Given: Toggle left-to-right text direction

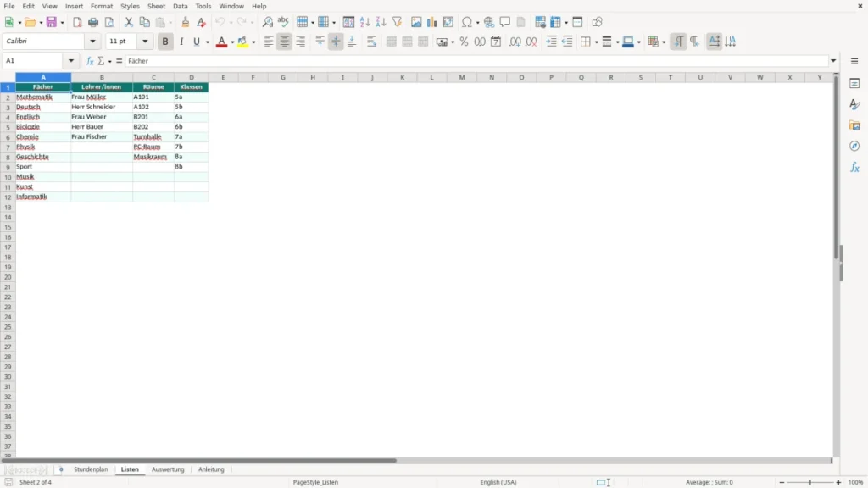Looking at the screenshot, I should click(679, 42).
